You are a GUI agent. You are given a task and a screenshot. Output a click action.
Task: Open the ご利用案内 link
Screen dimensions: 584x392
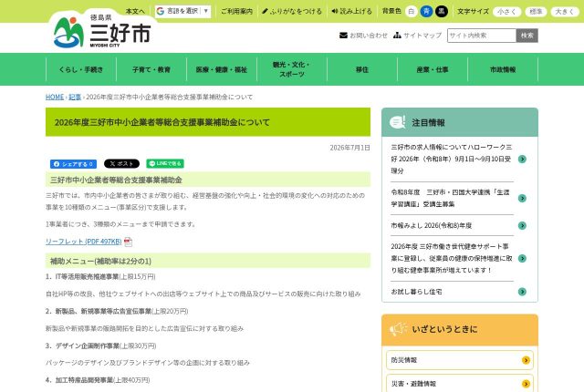click(x=236, y=11)
